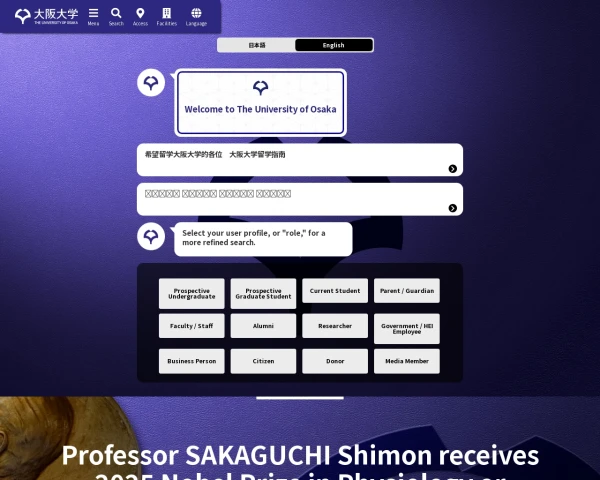Screen dimensions: 600x480
Task: Select the Parent / Guardian role
Action: (x=407, y=291)
